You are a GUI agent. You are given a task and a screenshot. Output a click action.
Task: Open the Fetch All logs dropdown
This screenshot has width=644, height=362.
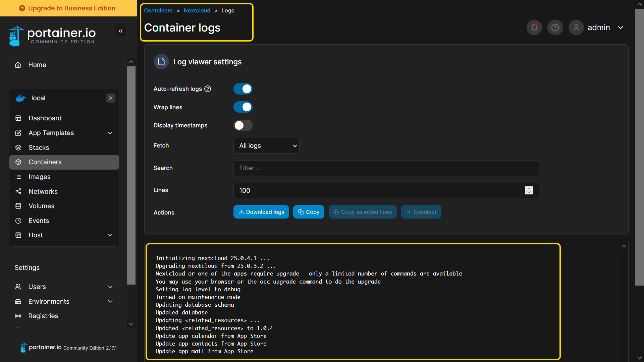coord(266,146)
